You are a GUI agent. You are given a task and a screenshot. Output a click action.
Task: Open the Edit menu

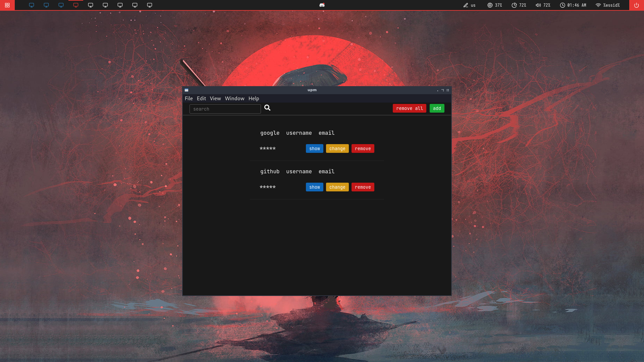pos(201,98)
